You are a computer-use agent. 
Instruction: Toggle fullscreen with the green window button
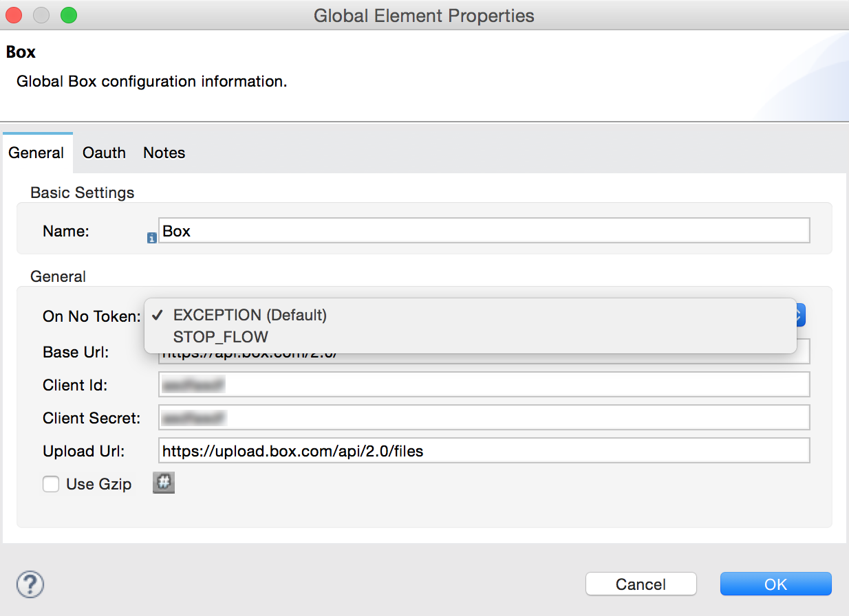click(x=67, y=15)
